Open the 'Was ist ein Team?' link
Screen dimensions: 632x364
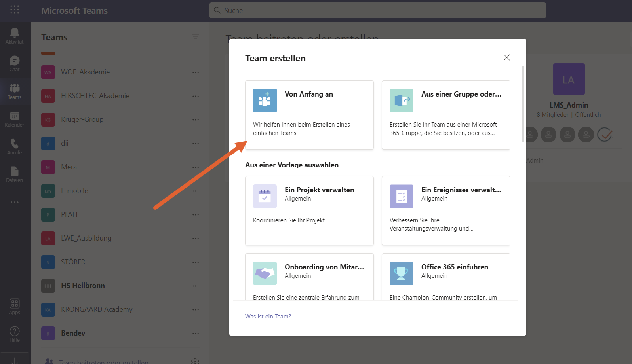[x=268, y=317]
